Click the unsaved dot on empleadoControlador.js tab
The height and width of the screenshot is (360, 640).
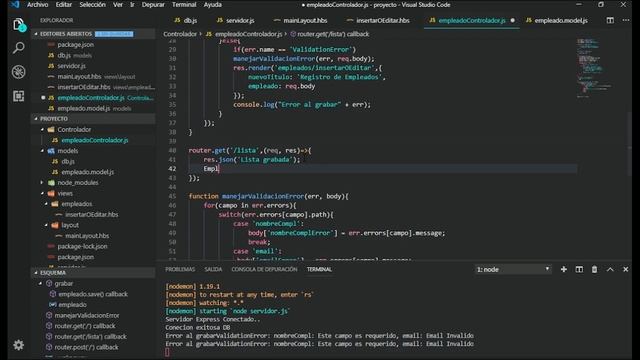[x=513, y=20]
